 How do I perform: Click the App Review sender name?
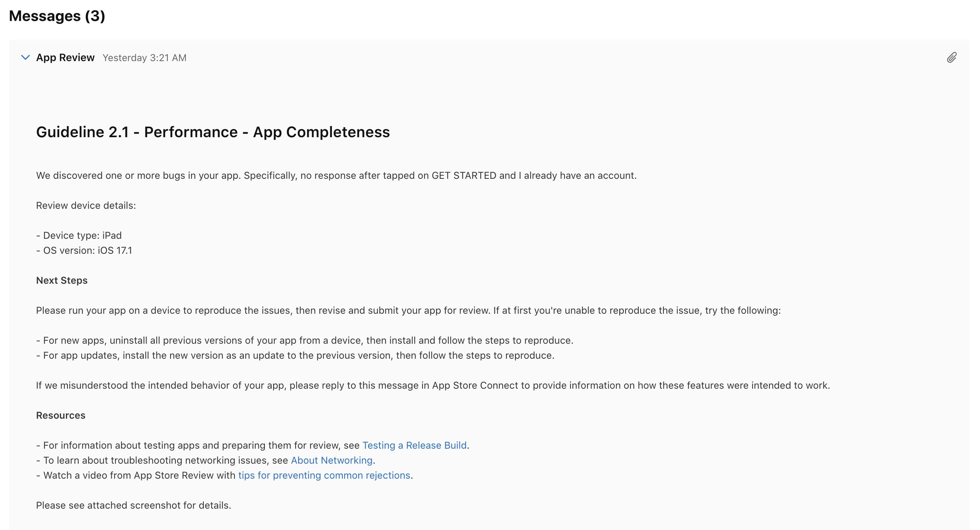coord(65,57)
